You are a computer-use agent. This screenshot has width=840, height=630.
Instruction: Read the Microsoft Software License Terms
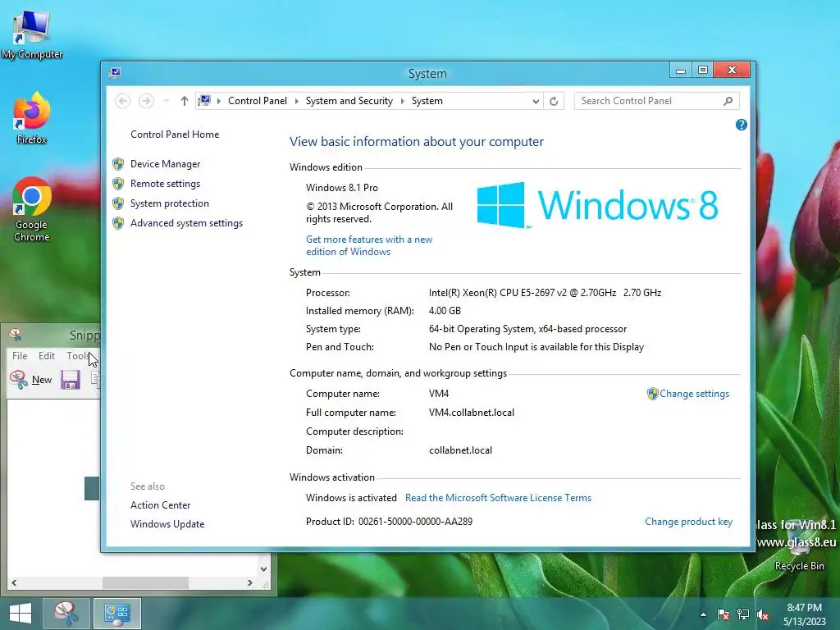498,498
